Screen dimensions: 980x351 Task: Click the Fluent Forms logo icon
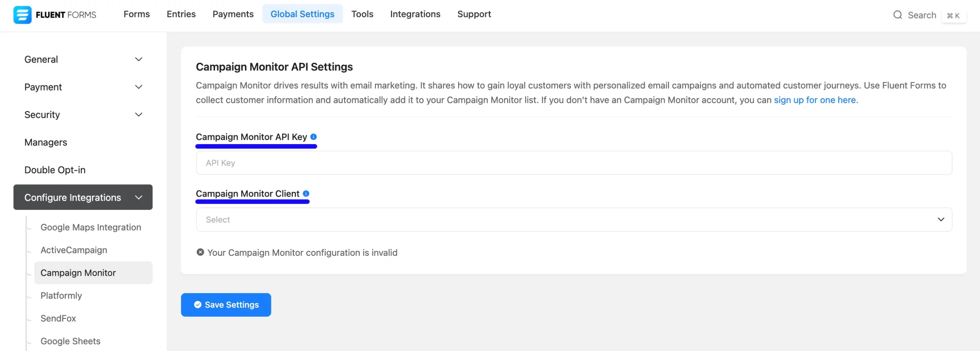pyautogui.click(x=23, y=15)
